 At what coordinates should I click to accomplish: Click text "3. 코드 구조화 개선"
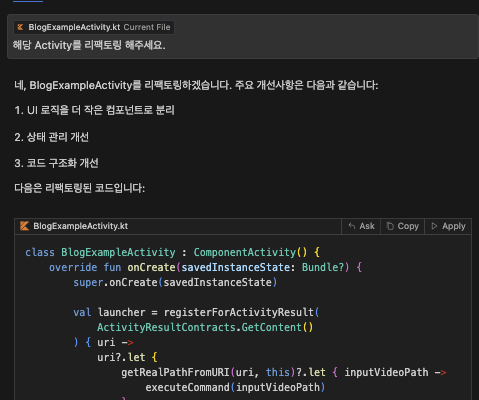pos(56,163)
